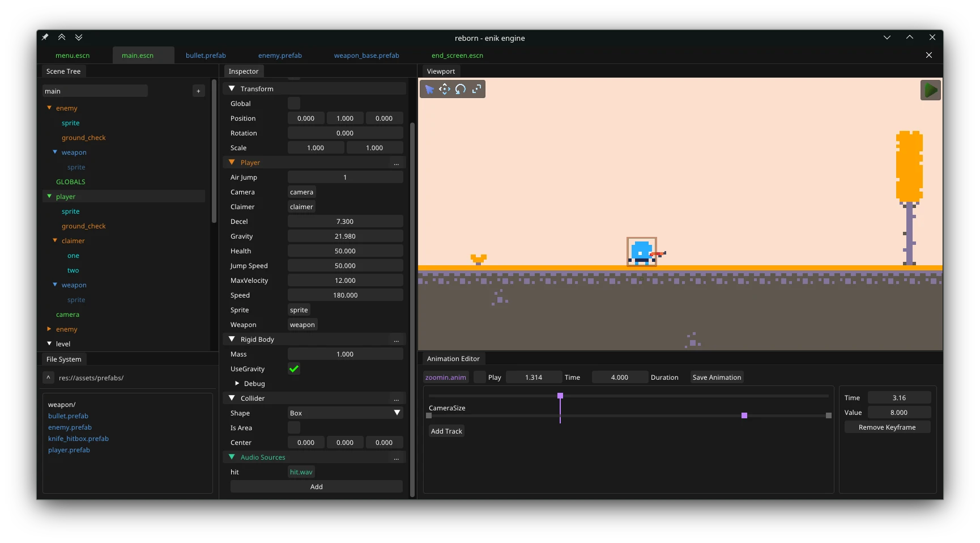980x543 pixels.
Task: Open the enemy.prefab tab
Action: pyautogui.click(x=279, y=55)
